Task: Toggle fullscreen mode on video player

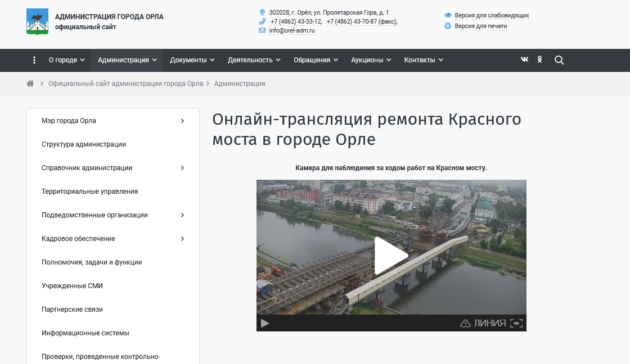Action: pyautogui.click(x=516, y=323)
